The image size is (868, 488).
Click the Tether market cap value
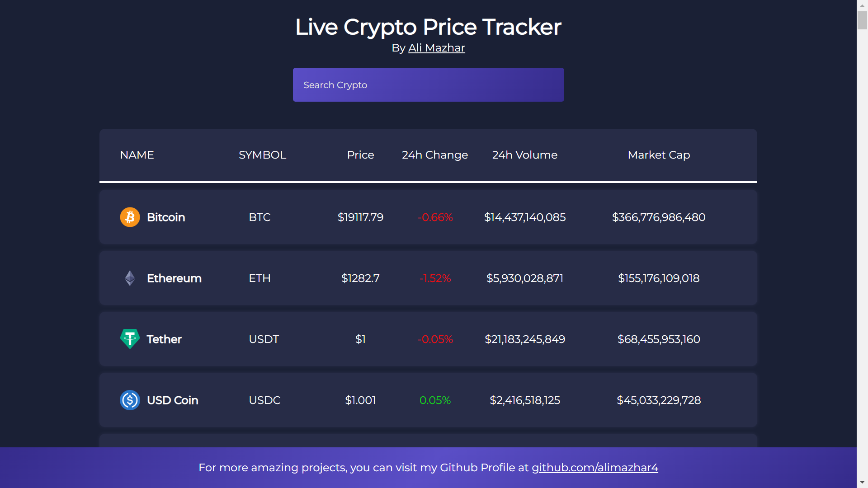coord(658,339)
